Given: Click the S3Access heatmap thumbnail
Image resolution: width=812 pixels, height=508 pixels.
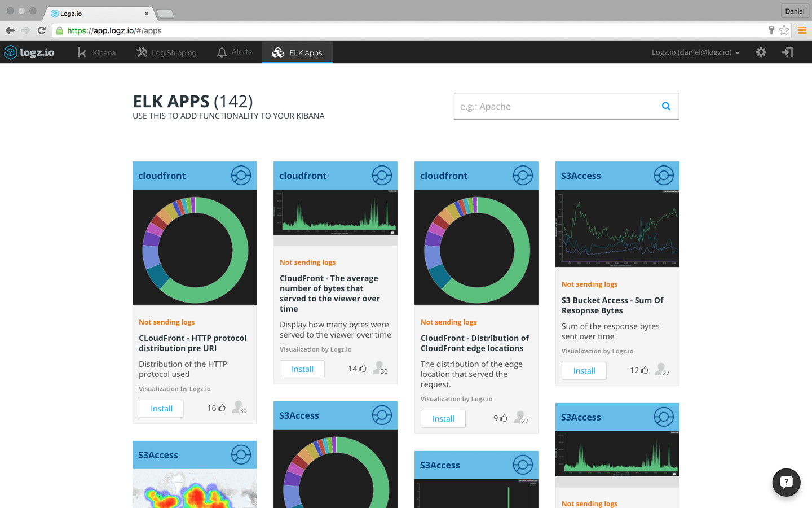Looking at the screenshot, I should (x=195, y=491).
